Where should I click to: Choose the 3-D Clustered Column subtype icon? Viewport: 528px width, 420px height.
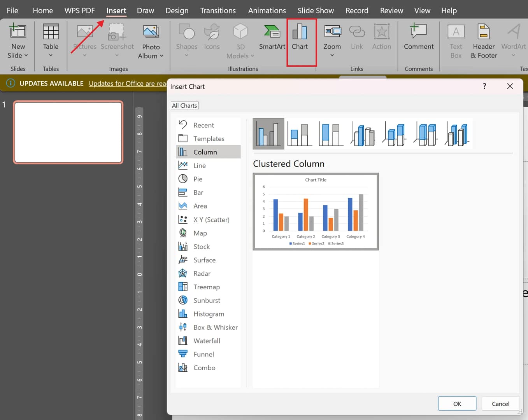click(363, 134)
